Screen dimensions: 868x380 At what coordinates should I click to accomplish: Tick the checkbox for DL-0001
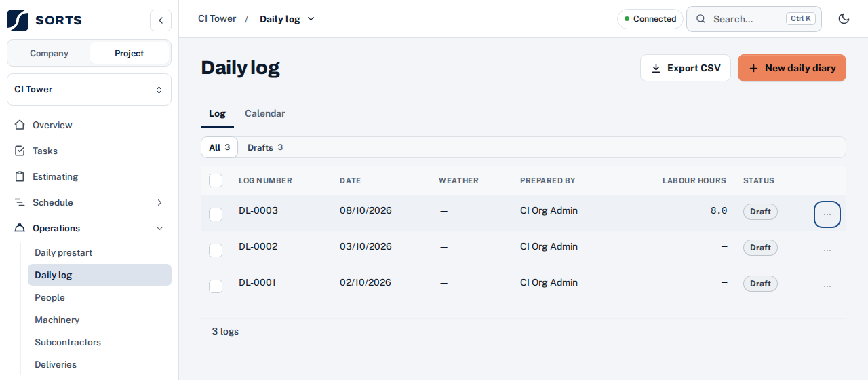(216, 286)
